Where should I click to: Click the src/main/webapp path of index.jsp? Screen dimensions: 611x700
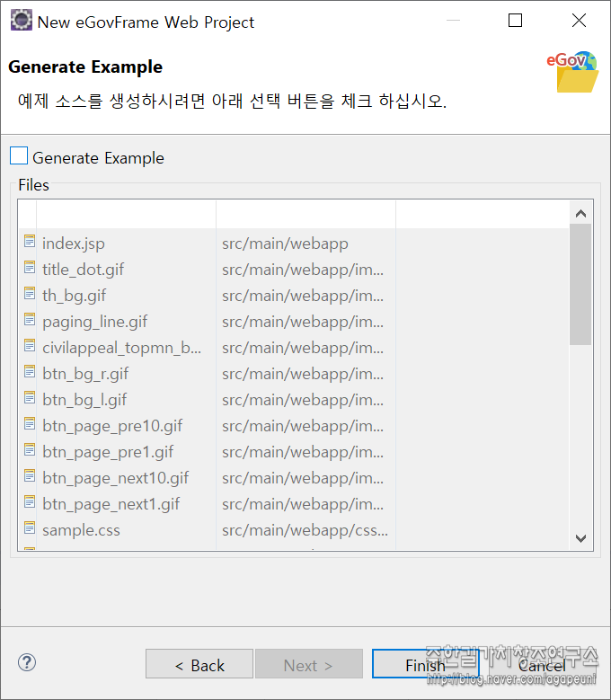click(285, 244)
